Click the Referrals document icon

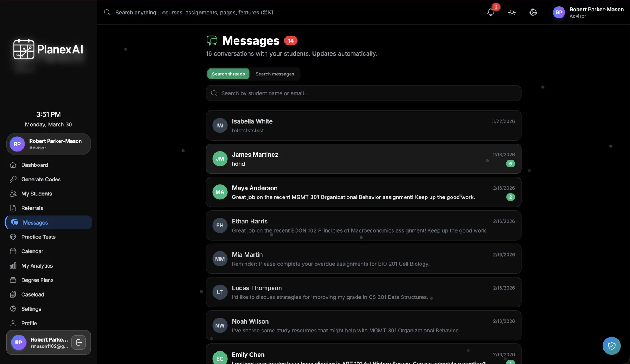pyautogui.click(x=13, y=208)
